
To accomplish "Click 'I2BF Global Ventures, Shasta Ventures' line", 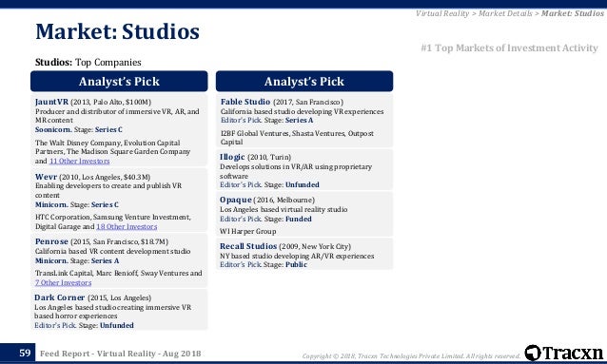I will [297, 138].
